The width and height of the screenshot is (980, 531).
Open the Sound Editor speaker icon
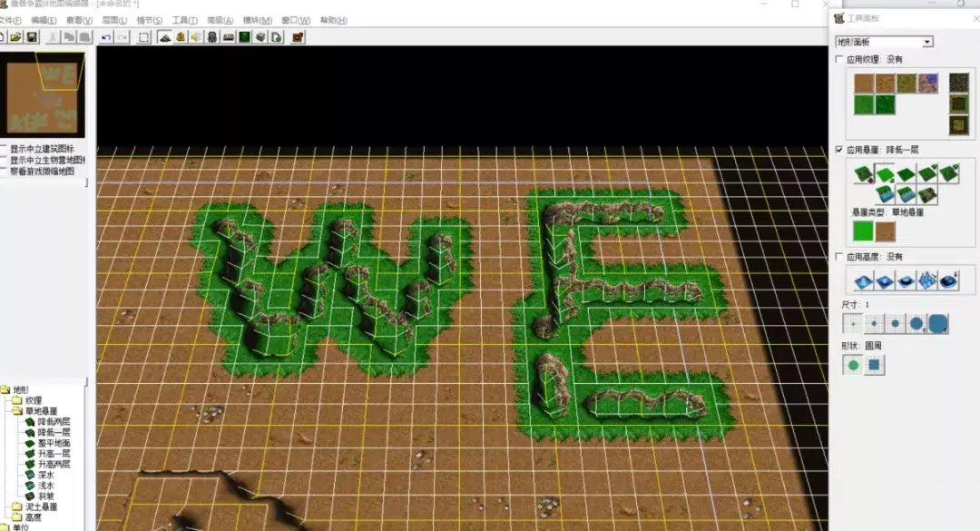(197, 37)
